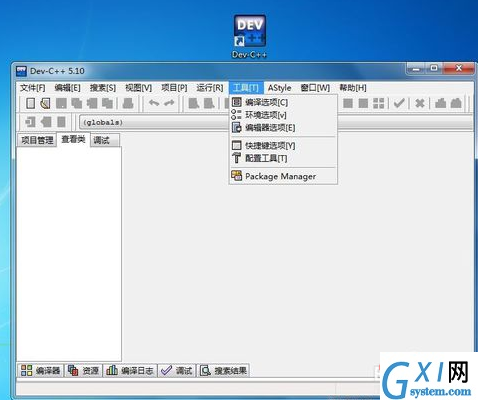Open the 视图[V] menu
The width and height of the screenshot is (478, 400).
click(138, 88)
